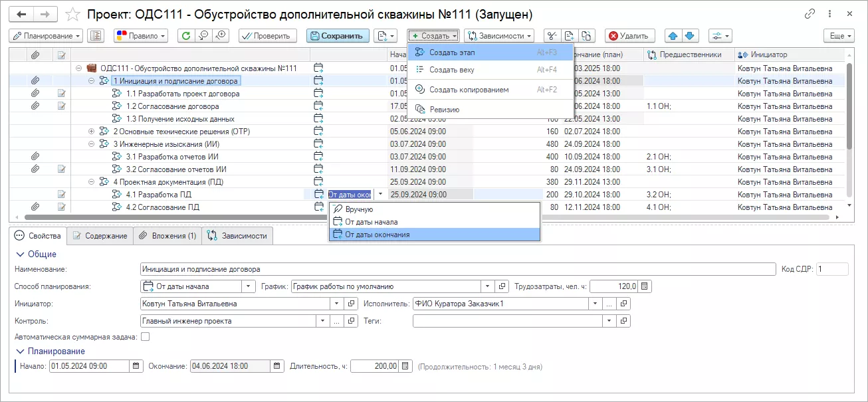The image size is (868, 402).
Task: Click the cut (scissors) toolbar icon
Action: pos(552,36)
